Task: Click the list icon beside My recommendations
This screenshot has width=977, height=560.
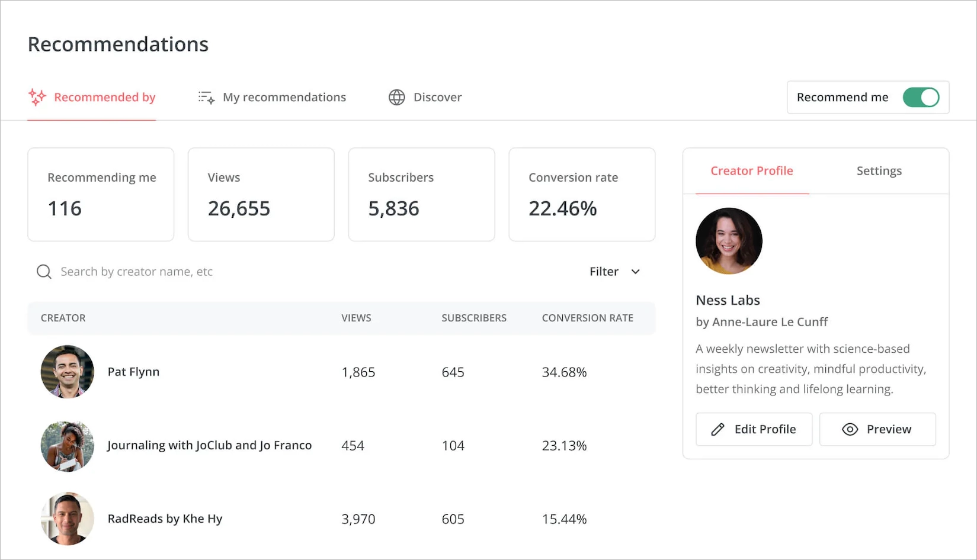Action: [x=205, y=97]
